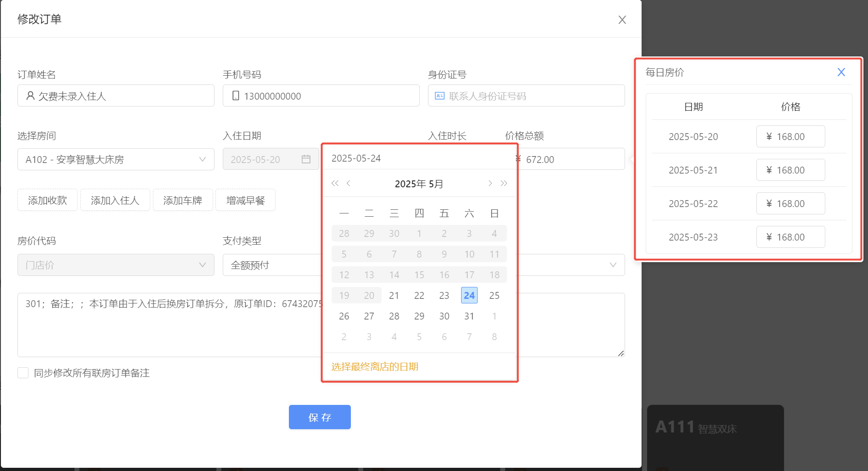This screenshot has height=471, width=868.
Task: Go to next month in calendar
Action: click(x=490, y=183)
